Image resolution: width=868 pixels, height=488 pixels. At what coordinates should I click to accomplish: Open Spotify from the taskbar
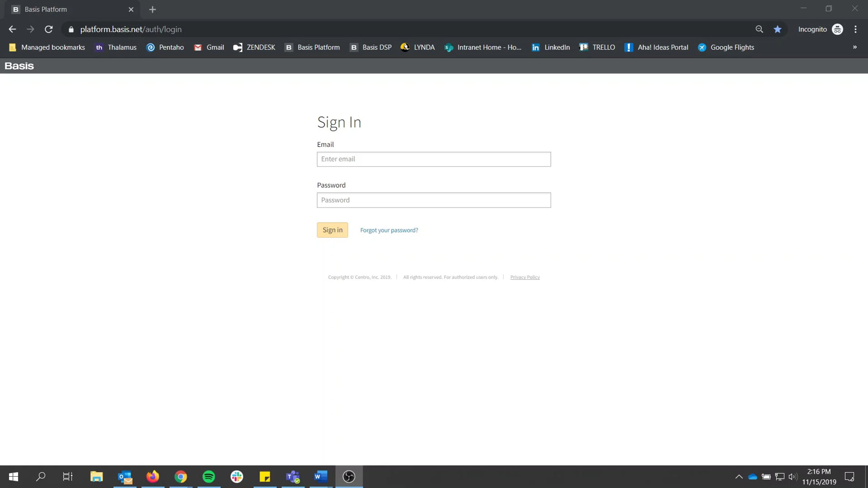click(209, 476)
